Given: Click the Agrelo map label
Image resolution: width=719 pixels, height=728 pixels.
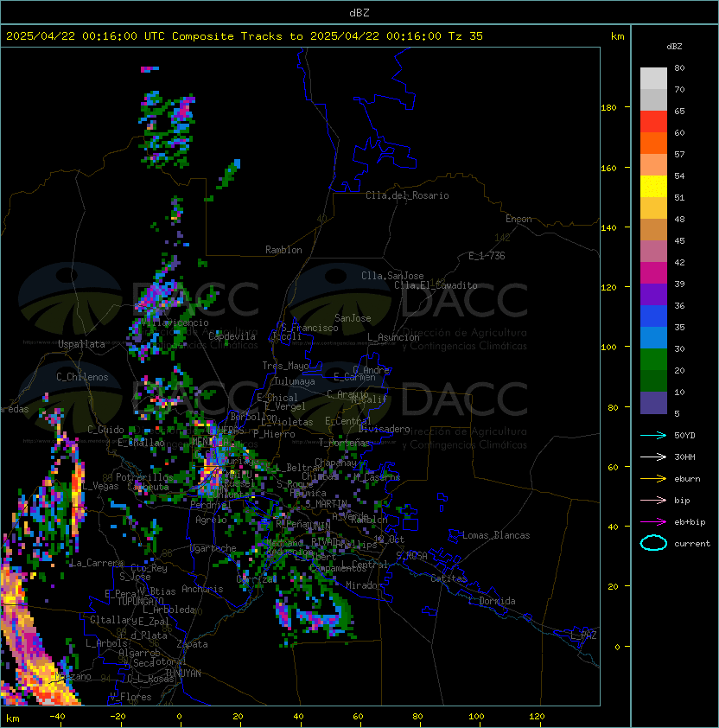Looking at the screenshot, I should click(211, 520).
